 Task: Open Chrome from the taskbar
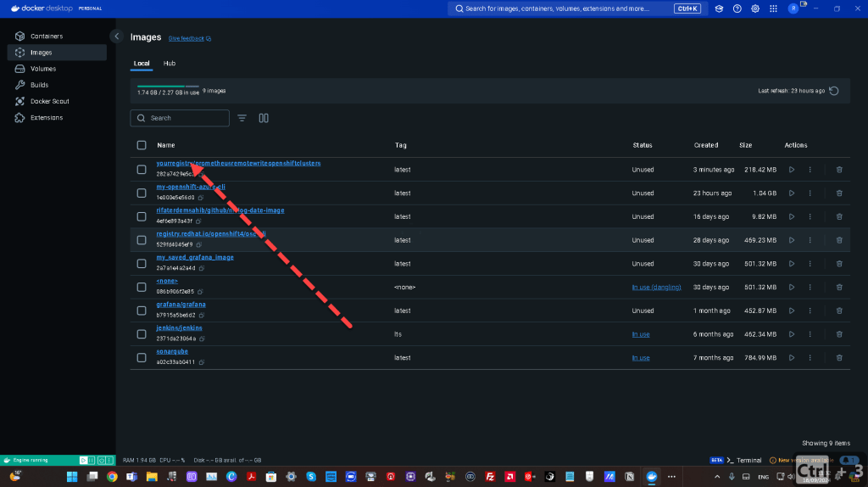(x=112, y=477)
